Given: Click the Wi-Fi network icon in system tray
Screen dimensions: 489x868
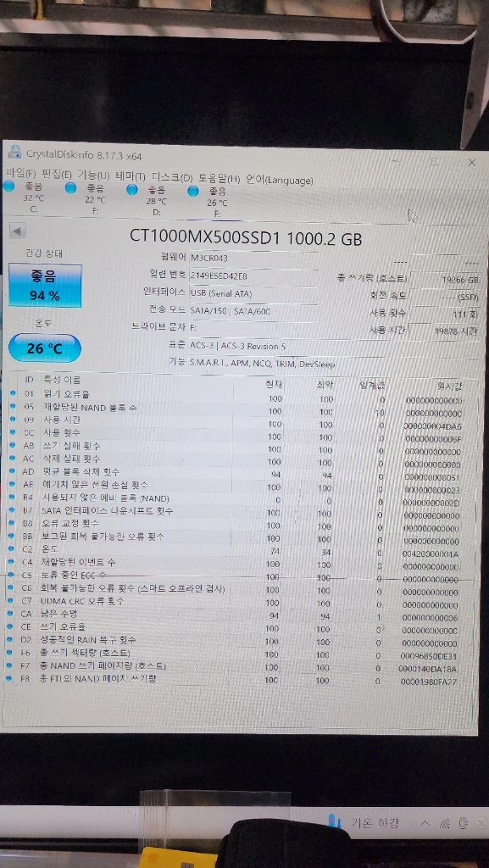Looking at the screenshot, I should [444, 825].
